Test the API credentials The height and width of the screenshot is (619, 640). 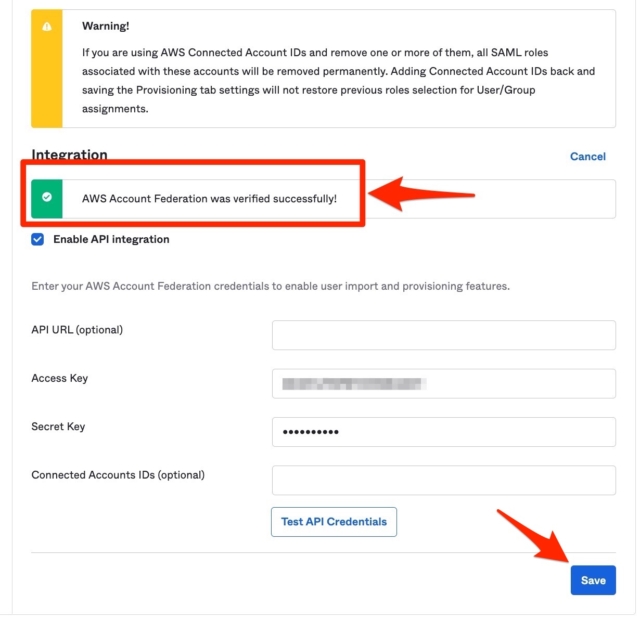click(334, 522)
